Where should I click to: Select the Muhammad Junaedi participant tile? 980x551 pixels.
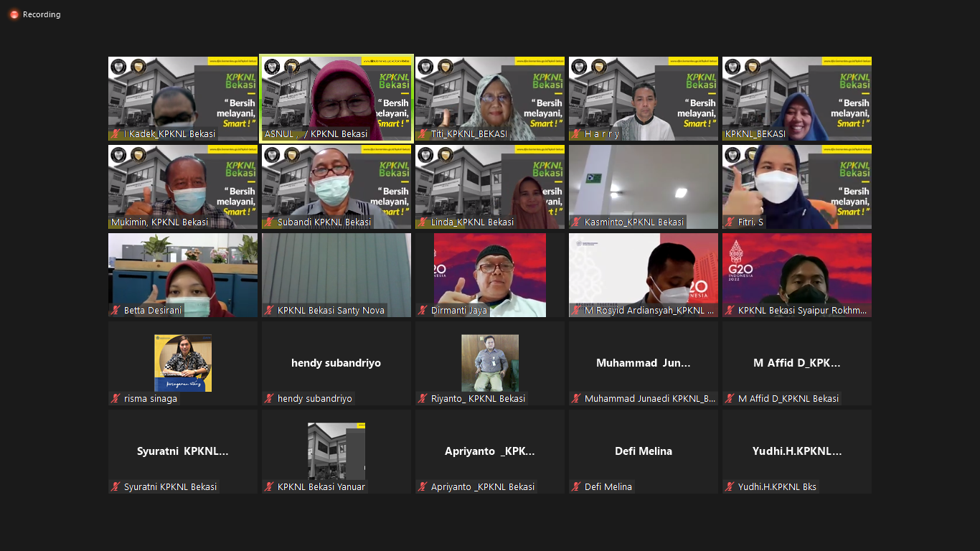coord(644,363)
